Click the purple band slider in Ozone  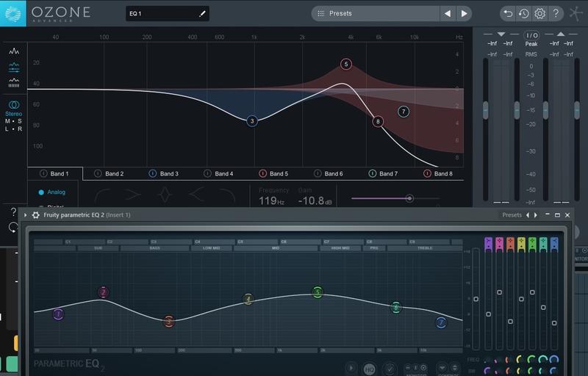[409, 198]
